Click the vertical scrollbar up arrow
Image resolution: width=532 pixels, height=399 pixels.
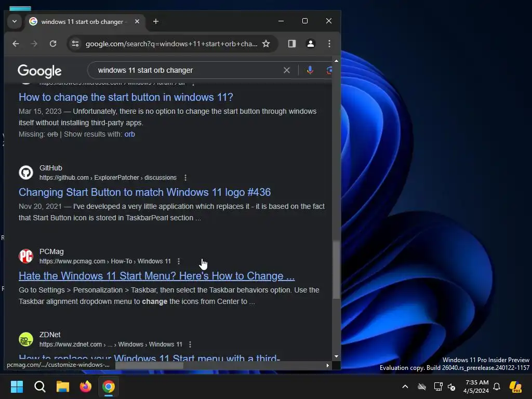point(336,61)
